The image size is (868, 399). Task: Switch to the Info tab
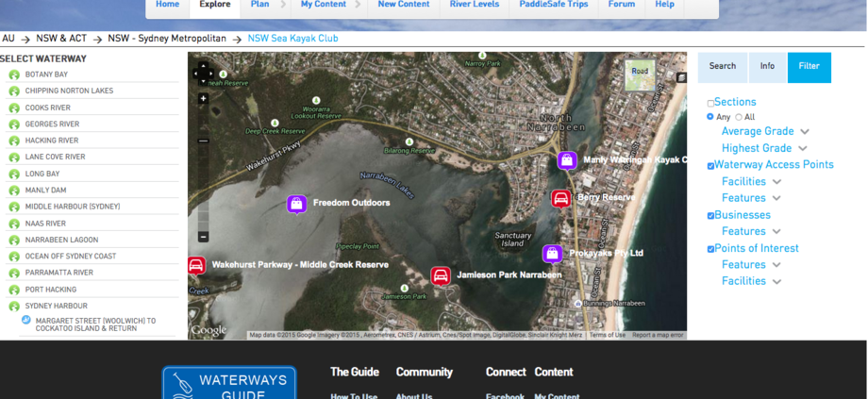[767, 66]
